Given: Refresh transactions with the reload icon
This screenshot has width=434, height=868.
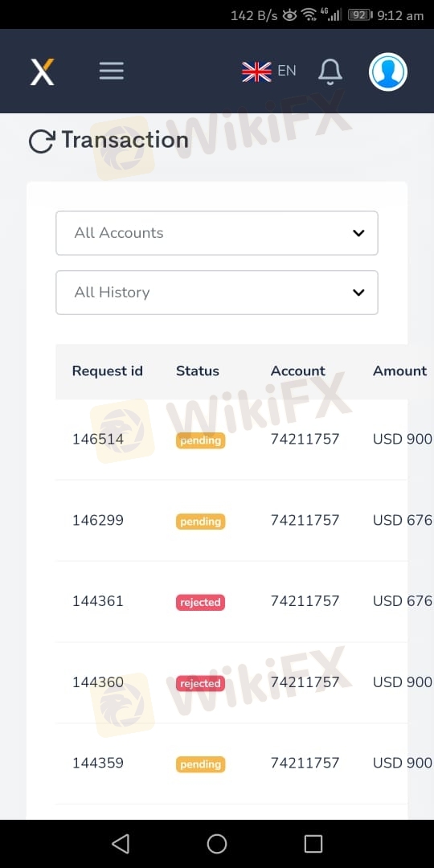Looking at the screenshot, I should [42, 141].
